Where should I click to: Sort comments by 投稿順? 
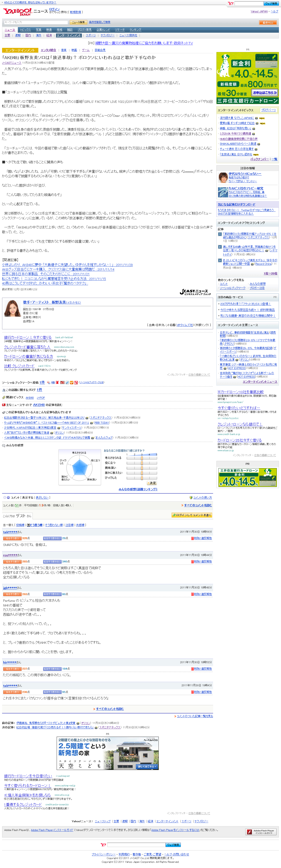pos(20,525)
